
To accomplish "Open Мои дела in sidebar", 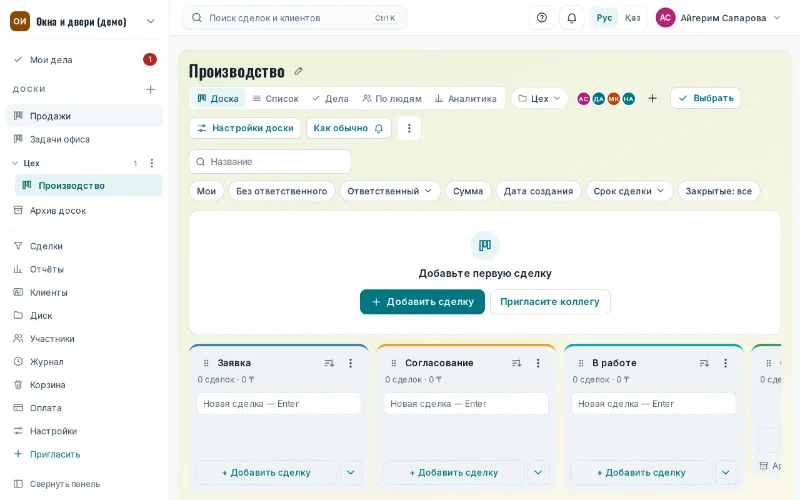I will coord(85,60).
